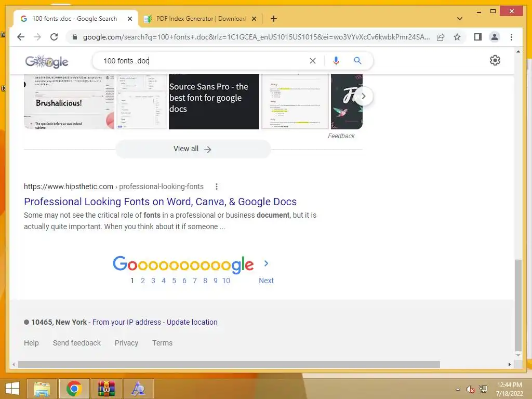This screenshot has width=532, height=399.
Task: Click the forward navigation arrow
Action: point(37,37)
